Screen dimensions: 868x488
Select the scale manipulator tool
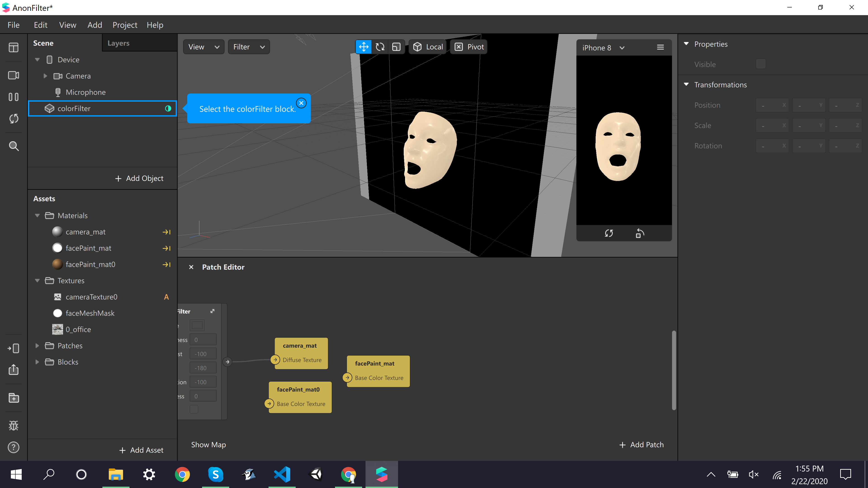pyautogui.click(x=396, y=47)
